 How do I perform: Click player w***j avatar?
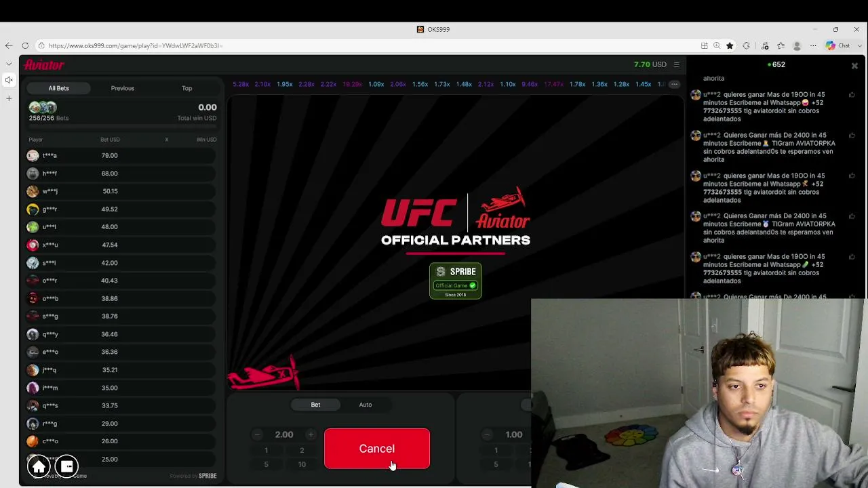pyautogui.click(x=33, y=191)
